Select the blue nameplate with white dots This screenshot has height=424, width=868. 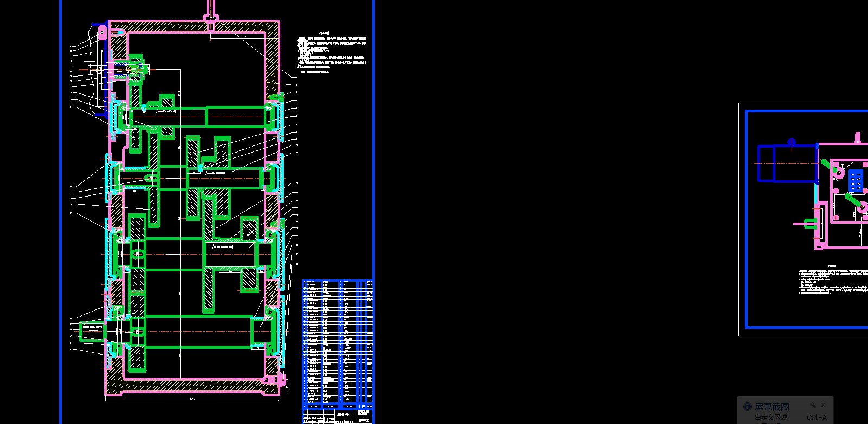tap(856, 181)
